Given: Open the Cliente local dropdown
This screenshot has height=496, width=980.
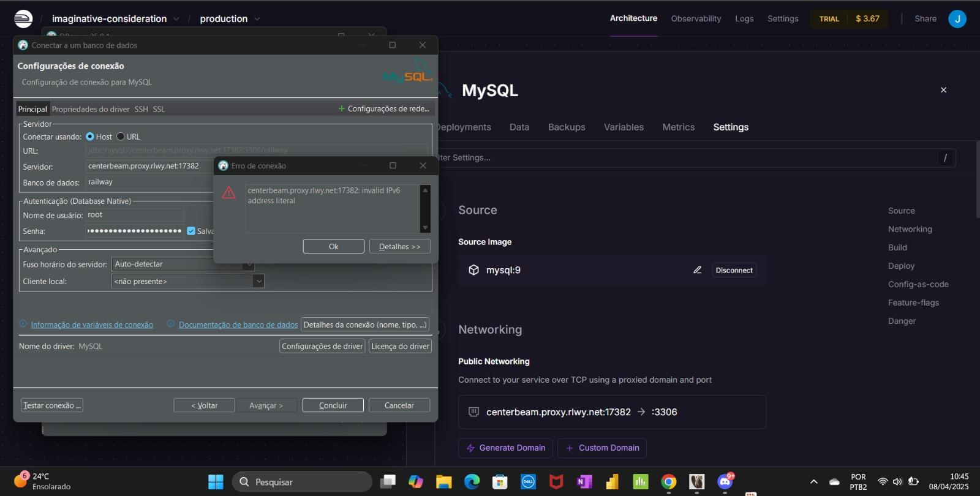Looking at the screenshot, I should click(x=258, y=281).
